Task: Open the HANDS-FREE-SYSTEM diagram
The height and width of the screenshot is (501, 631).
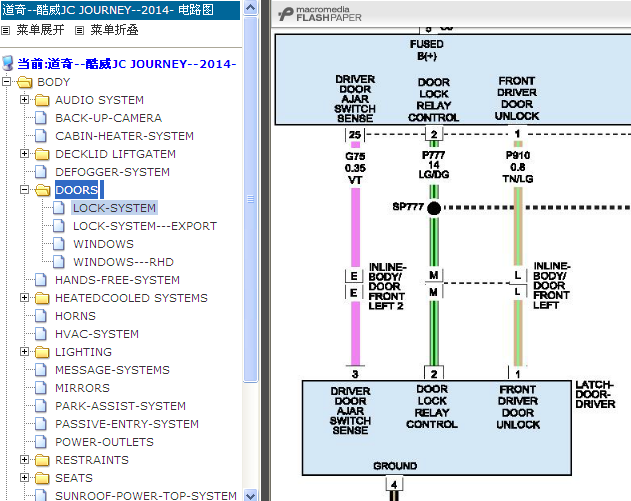Action: coord(117,280)
